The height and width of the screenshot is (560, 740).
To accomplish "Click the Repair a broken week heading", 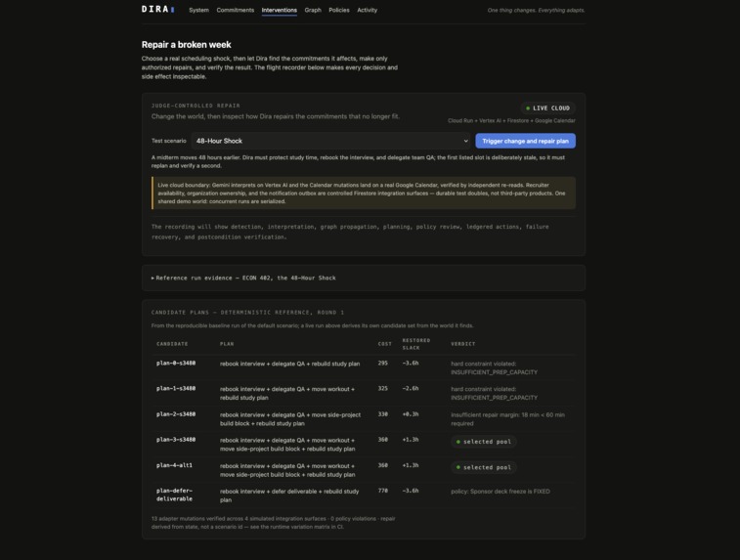I will pyautogui.click(x=186, y=44).
